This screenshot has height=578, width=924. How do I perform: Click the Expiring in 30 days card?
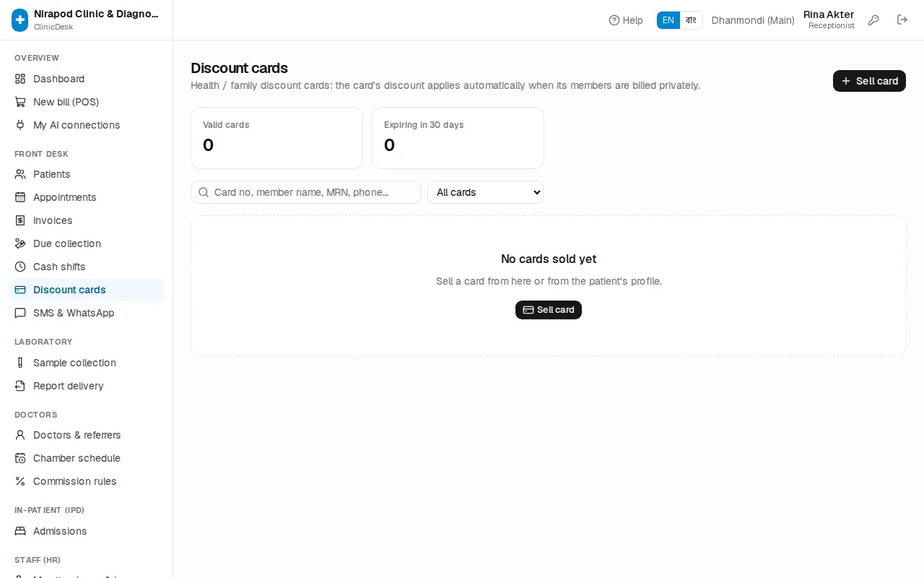coord(458,138)
